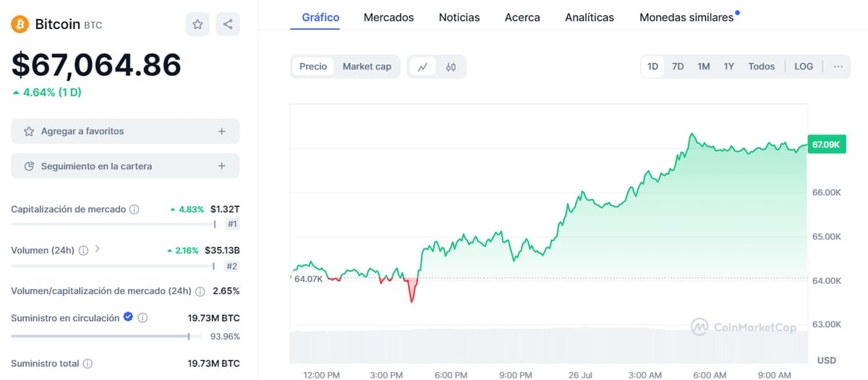
Task: Click info icon beside Suministro en circulación
Action: [x=142, y=318]
